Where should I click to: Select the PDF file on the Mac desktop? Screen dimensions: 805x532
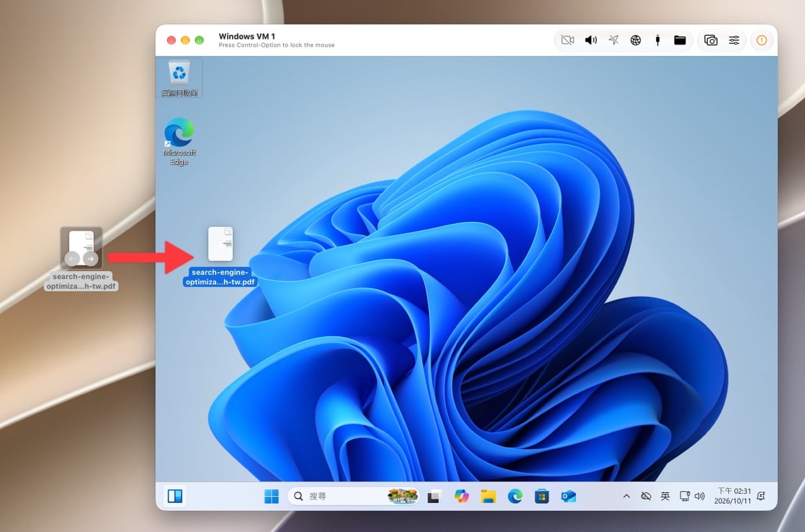pyautogui.click(x=81, y=248)
